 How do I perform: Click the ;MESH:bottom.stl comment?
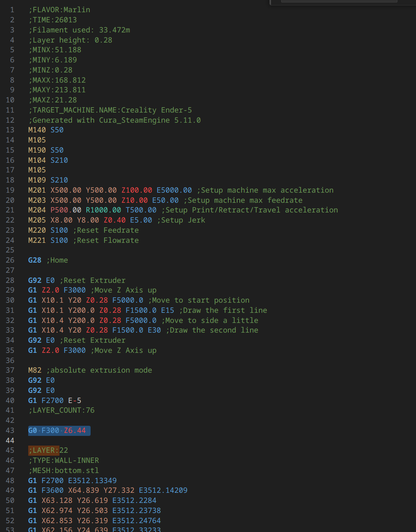(63, 470)
